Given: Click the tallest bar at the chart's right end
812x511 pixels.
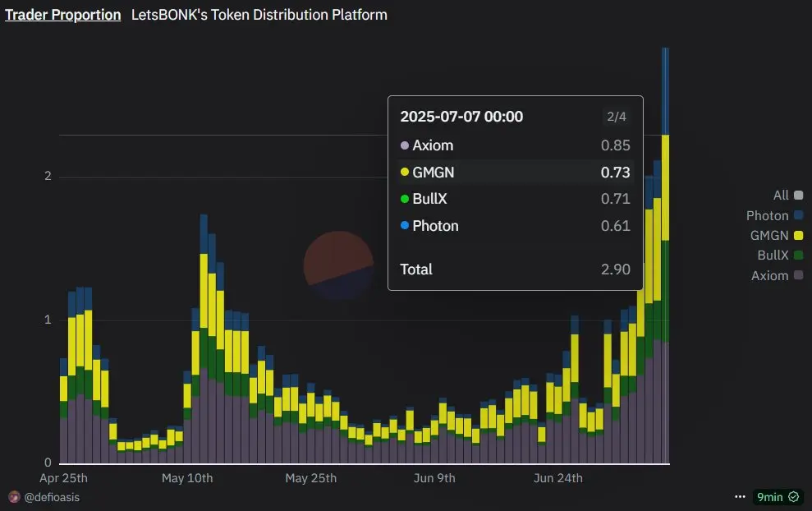Looking at the screenshot, I should [x=666, y=255].
